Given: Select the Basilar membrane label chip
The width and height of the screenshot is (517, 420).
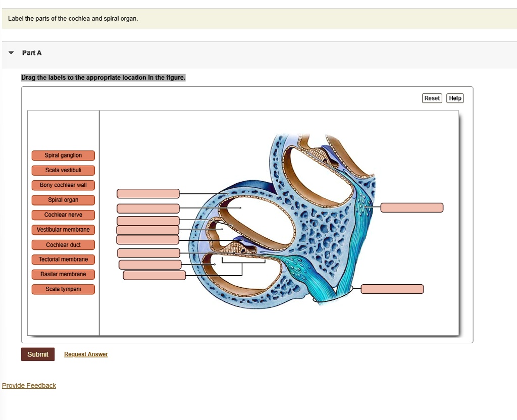Looking at the screenshot, I should (x=63, y=274).
